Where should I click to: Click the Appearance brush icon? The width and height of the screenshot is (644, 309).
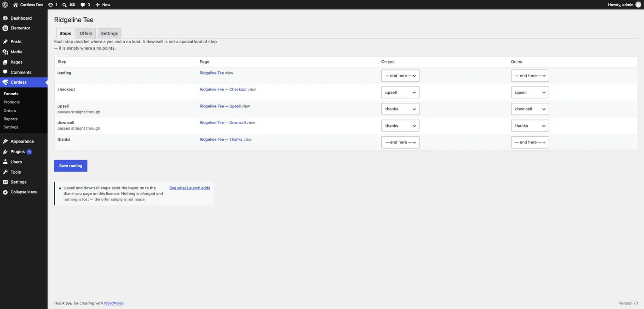pos(6,141)
